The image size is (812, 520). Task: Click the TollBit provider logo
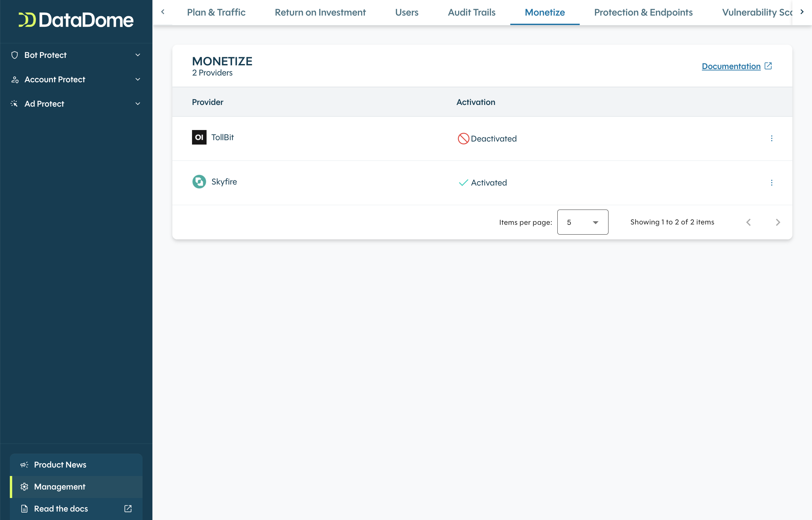tap(199, 137)
